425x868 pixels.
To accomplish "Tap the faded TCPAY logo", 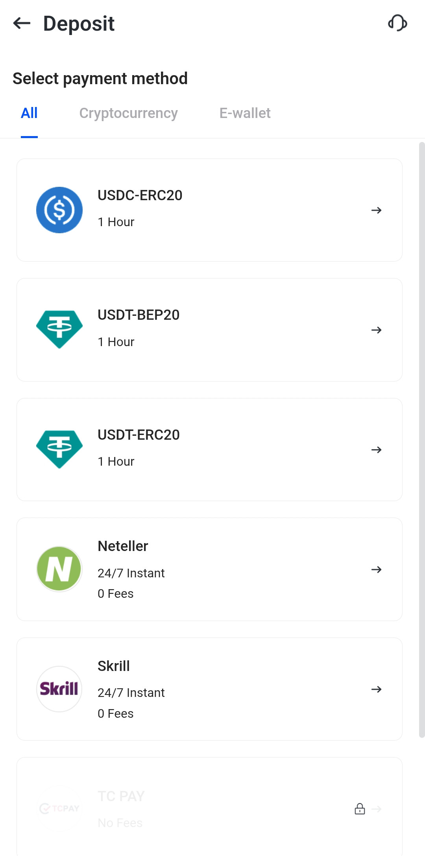I will [x=59, y=809].
